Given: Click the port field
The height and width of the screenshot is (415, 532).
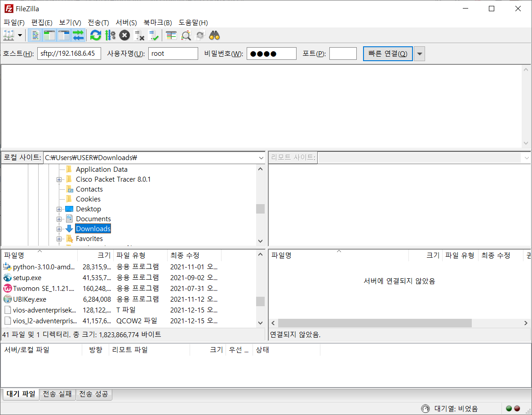Looking at the screenshot, I should coord(343,54).
